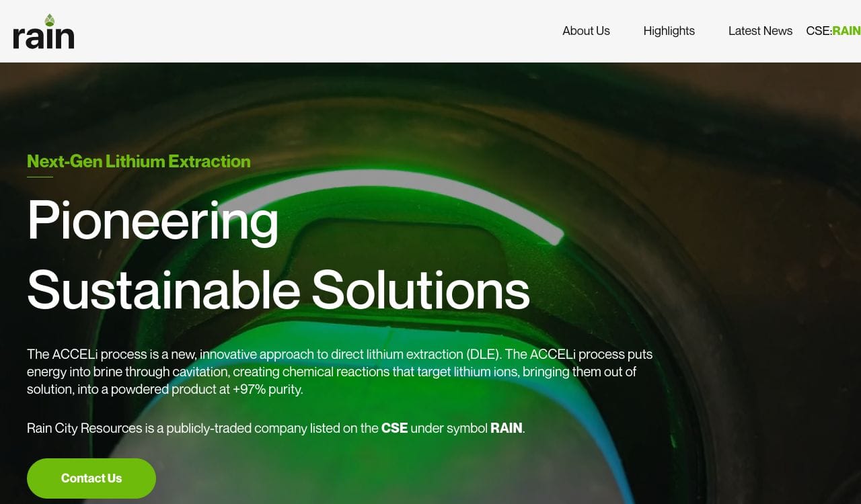The width and height of the screenshot is (861, 504).
Task: Click the word cavitation in the description
Action: pos(200,372)
